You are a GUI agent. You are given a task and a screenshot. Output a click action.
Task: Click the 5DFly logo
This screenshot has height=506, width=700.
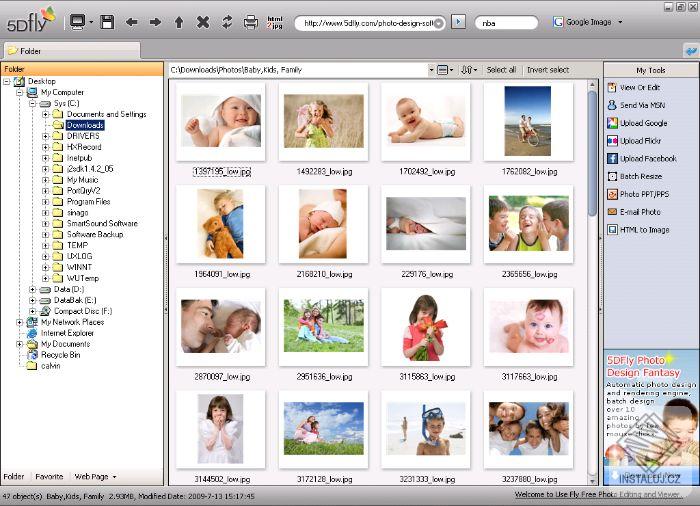pos(31,20)
